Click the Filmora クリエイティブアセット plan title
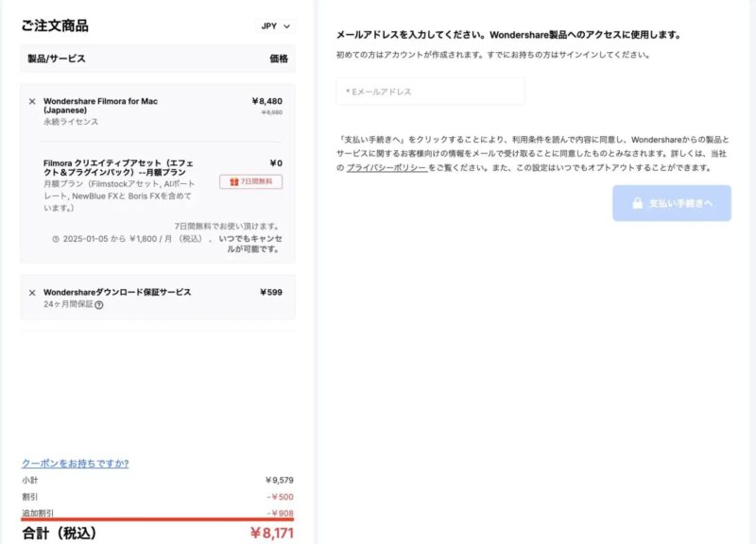Image resolution: width=756 pixels, height=544 pixels. [117, 168]
